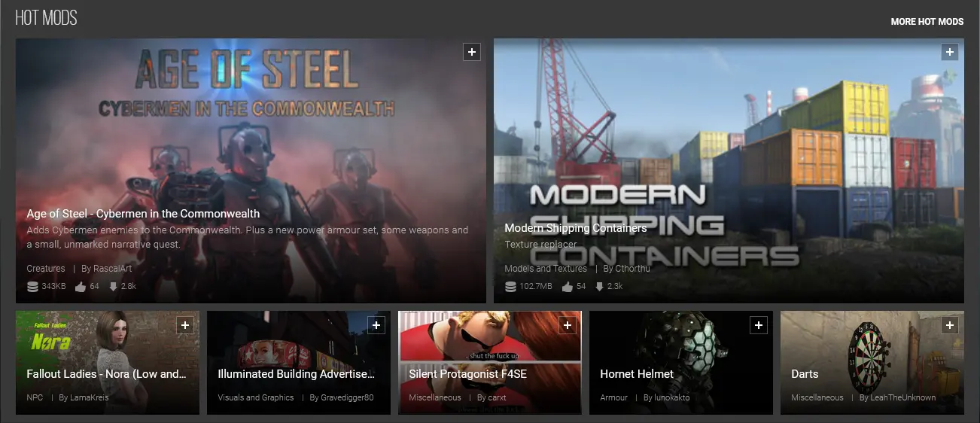
Task: Click the 343KB file size value
Action: [53, 287]
